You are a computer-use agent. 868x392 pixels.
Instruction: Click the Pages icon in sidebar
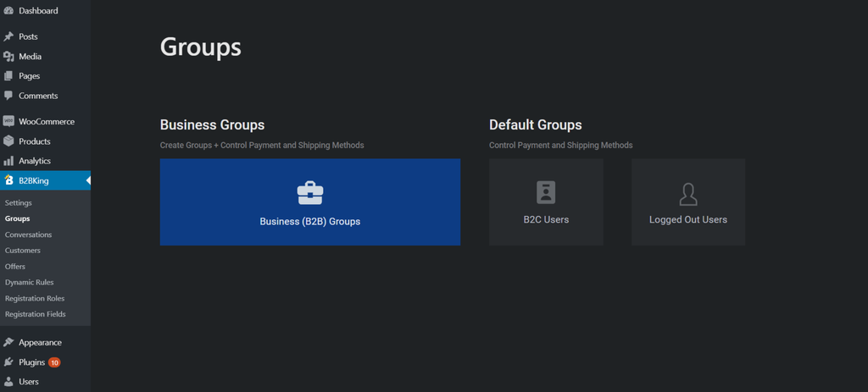pos(8,75)
